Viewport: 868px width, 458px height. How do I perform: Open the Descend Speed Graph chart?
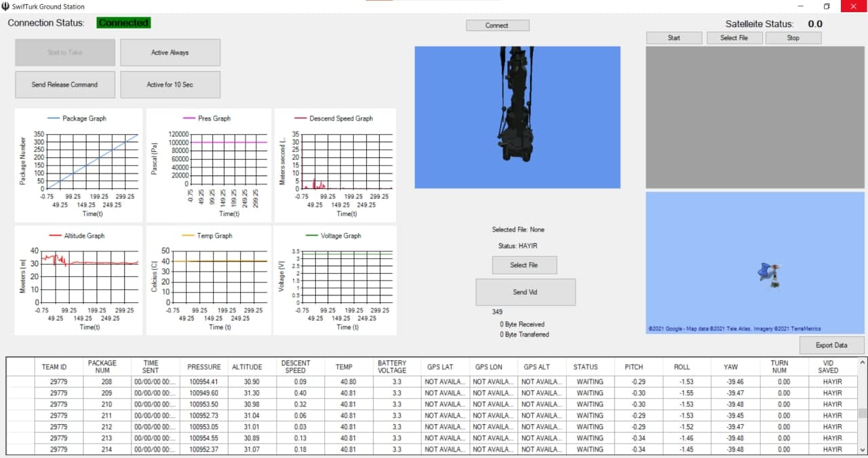click(335, 165)
